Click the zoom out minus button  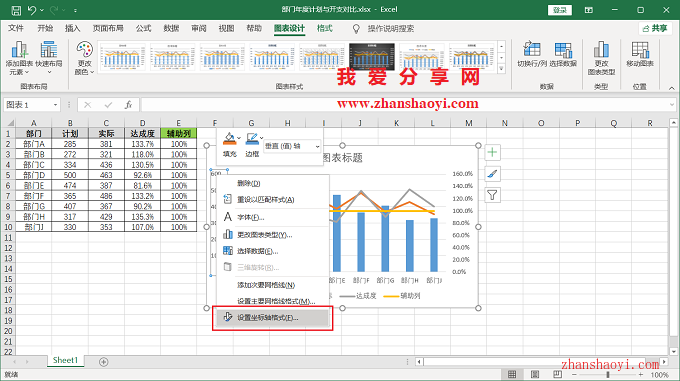[574, 374]
